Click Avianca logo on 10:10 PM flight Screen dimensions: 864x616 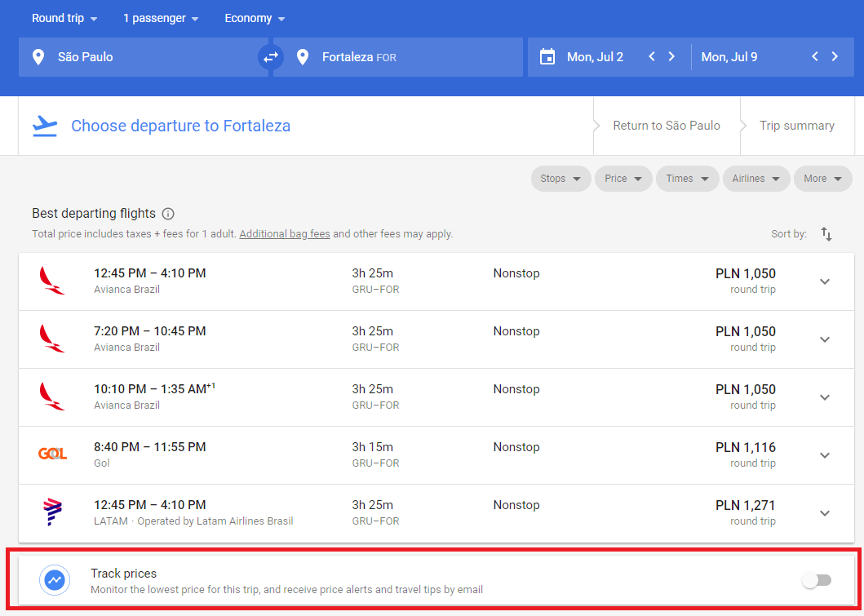[x=51, y=397]
